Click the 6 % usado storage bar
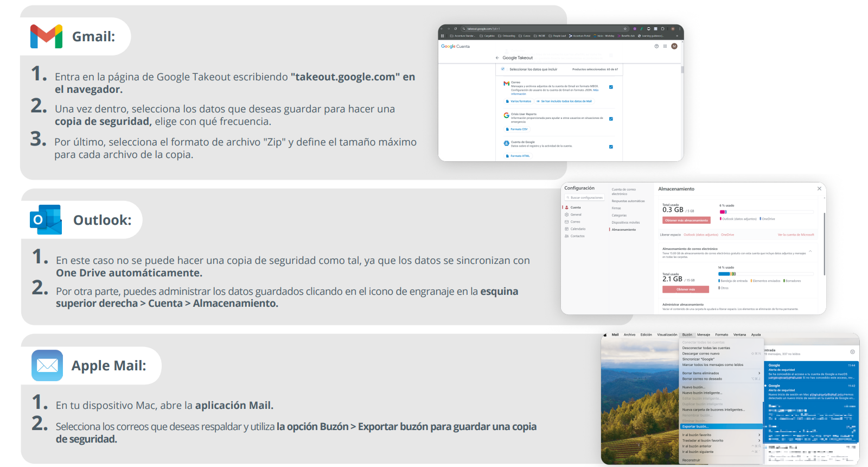This screenshot has width=868, height=467. 767,212
